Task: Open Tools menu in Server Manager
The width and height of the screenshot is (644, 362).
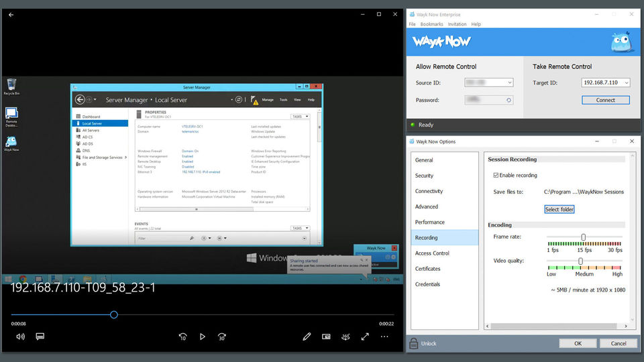Action: coord(283,100)
